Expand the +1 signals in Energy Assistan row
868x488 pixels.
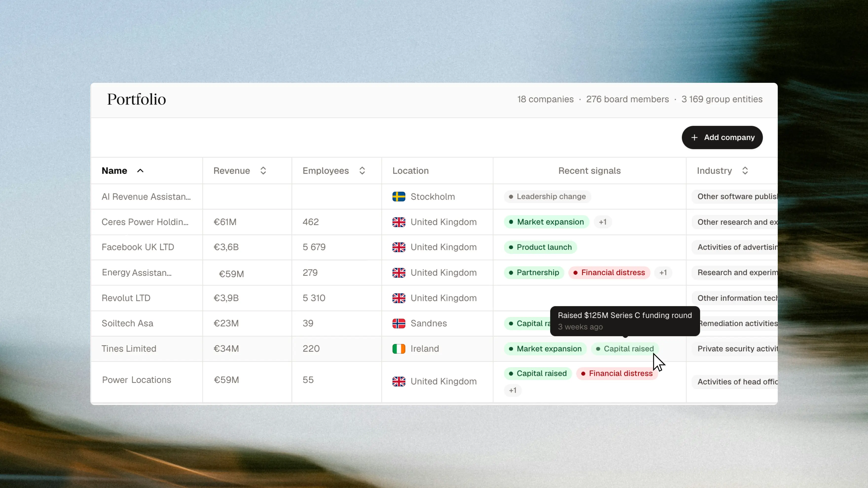click(x=663, y=272)
